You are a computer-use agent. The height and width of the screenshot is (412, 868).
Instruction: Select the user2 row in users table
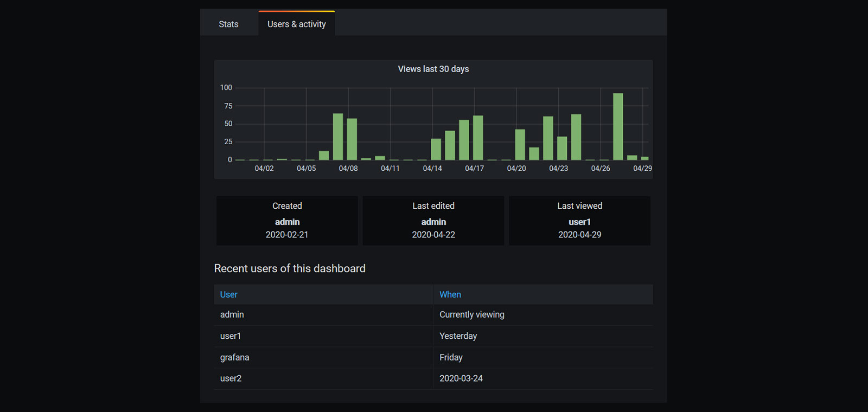point(231,378)
